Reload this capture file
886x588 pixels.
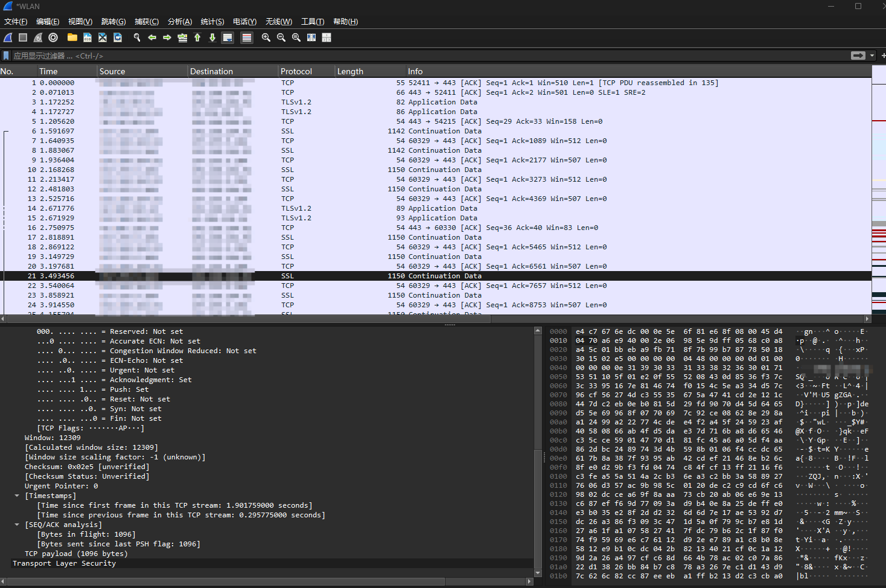(x=118, y=37)
